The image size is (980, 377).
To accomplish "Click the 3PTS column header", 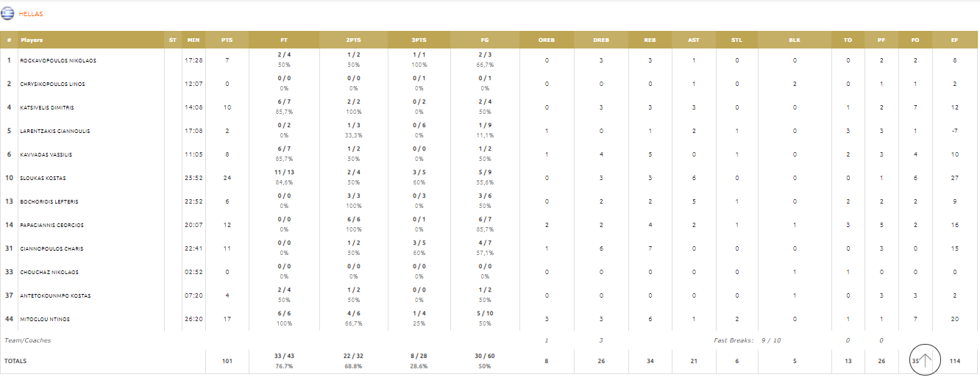I will tap(419, 40).
